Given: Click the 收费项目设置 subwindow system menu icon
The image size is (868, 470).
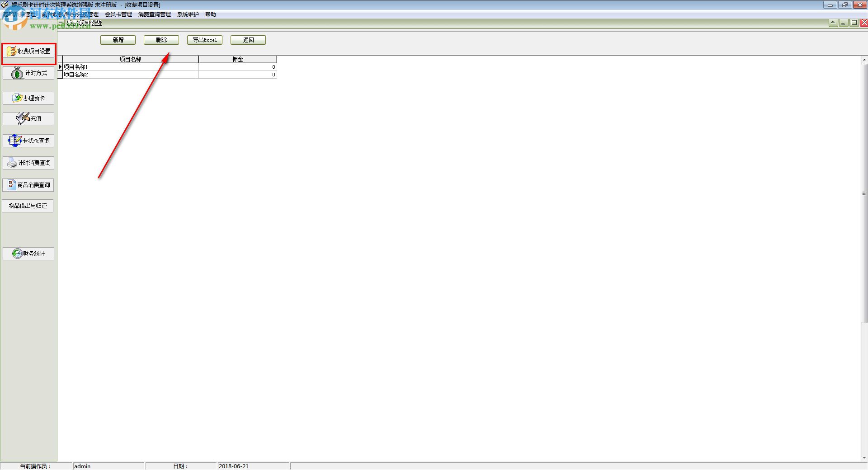Looking at the screenshot, I should 61,23.
